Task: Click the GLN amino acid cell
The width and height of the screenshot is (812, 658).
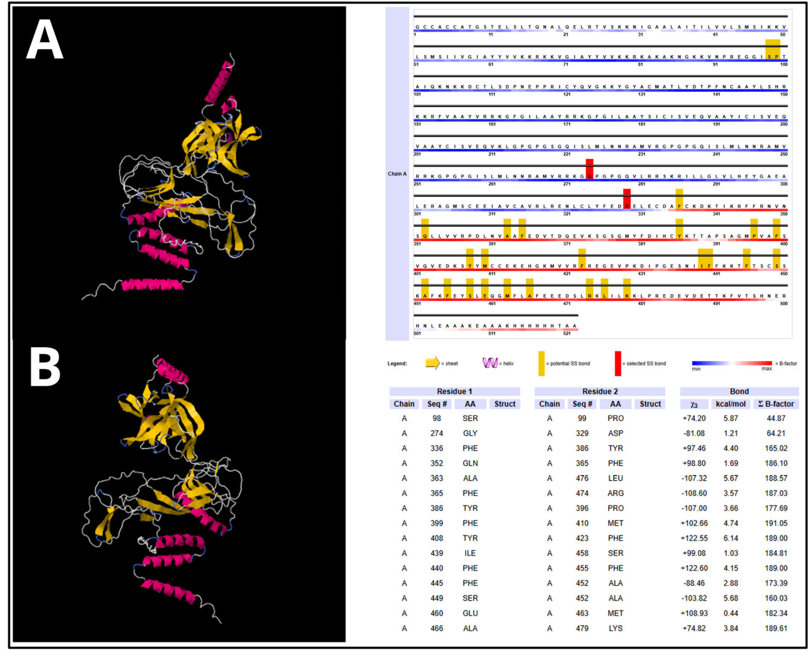Action: tap(470, 463)
